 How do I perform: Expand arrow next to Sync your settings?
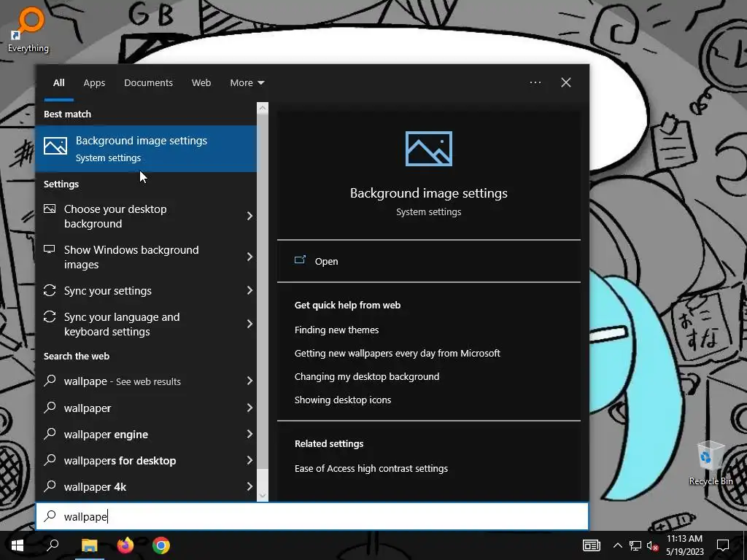coord(249,290)
